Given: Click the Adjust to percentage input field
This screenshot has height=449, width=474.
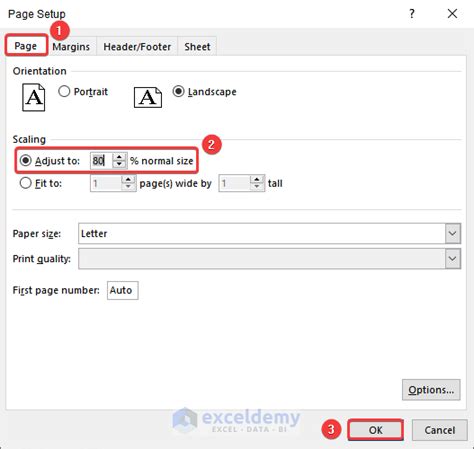Looking at the screenshot, I should pos(101,161).
